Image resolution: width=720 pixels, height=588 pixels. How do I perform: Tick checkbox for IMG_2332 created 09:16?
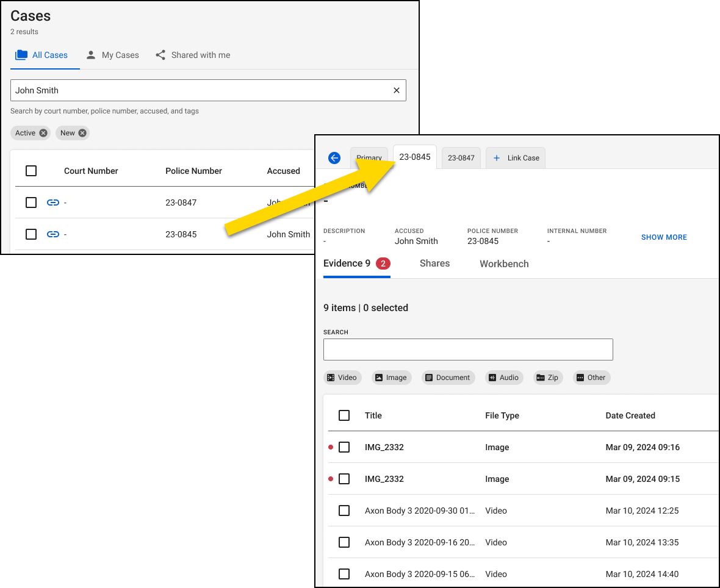(344, 447)
